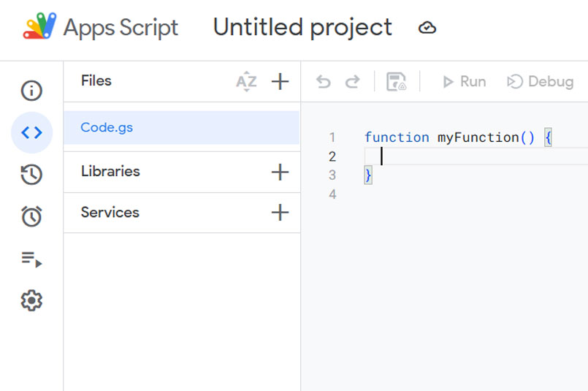Screen dimensions: 588x391
Task: Place cursor on code line 2
Action: [x=476, y=156]
